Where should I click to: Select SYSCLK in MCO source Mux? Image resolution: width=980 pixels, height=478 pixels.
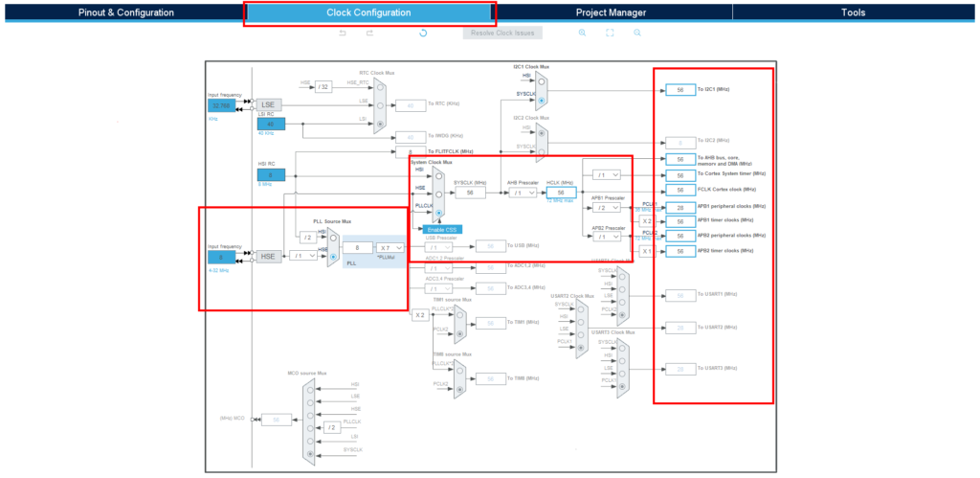click(311, 454)
